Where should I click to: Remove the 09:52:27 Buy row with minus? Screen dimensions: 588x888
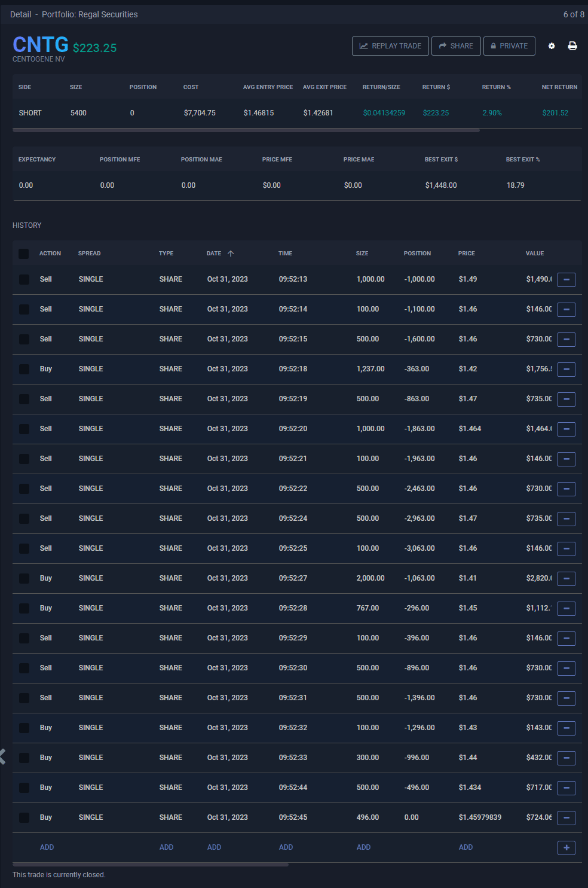coord(566,578)
